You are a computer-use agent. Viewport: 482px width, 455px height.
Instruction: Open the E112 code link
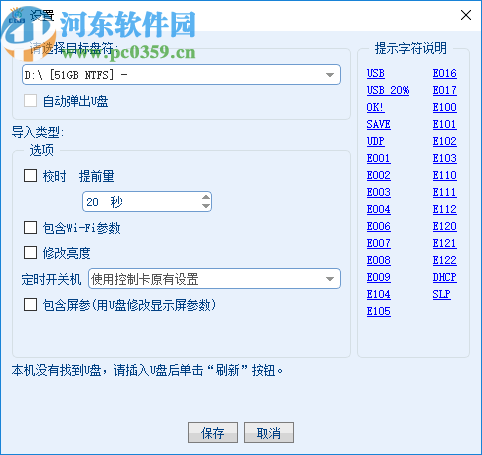coord(445,209)
